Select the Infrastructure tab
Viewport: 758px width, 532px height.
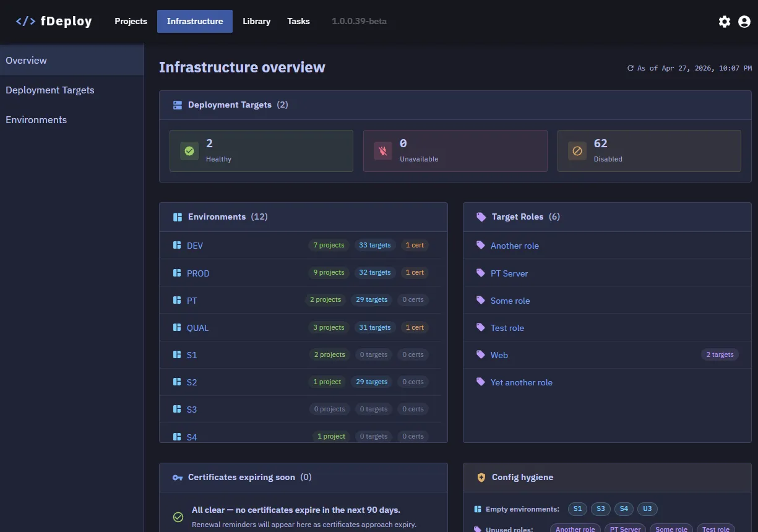tap(195, 21)
